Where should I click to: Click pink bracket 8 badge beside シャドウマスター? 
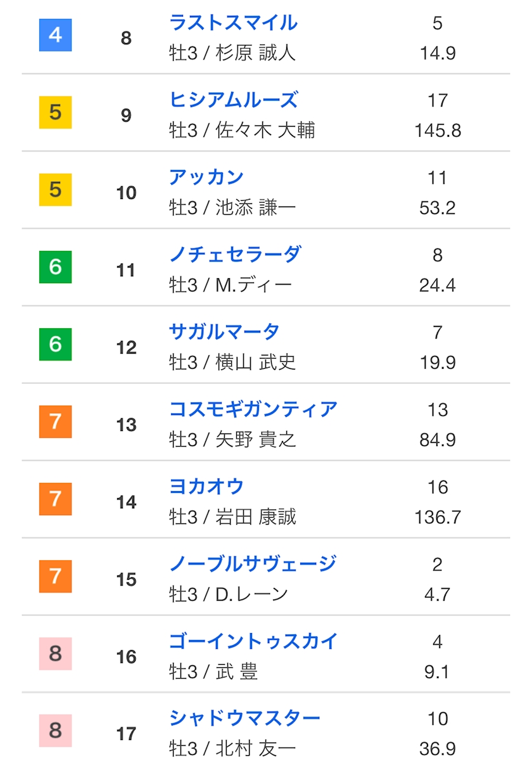[56, 731]
